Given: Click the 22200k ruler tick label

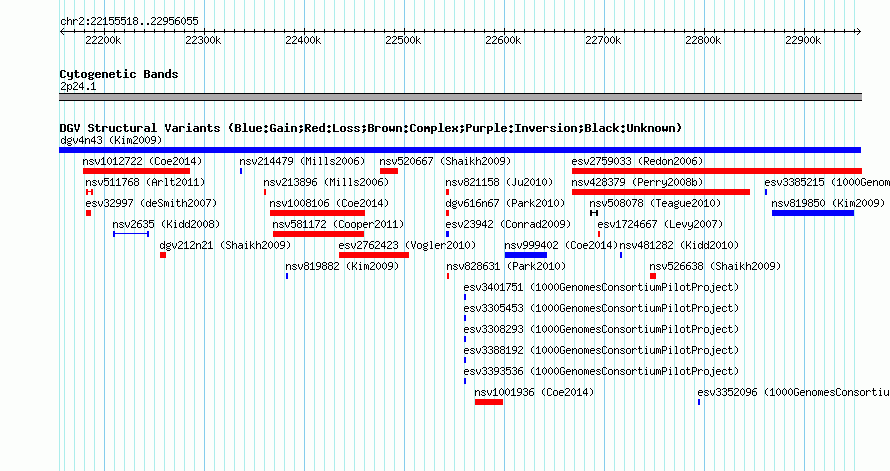Looking at the screenshot, I should (103, 40).
